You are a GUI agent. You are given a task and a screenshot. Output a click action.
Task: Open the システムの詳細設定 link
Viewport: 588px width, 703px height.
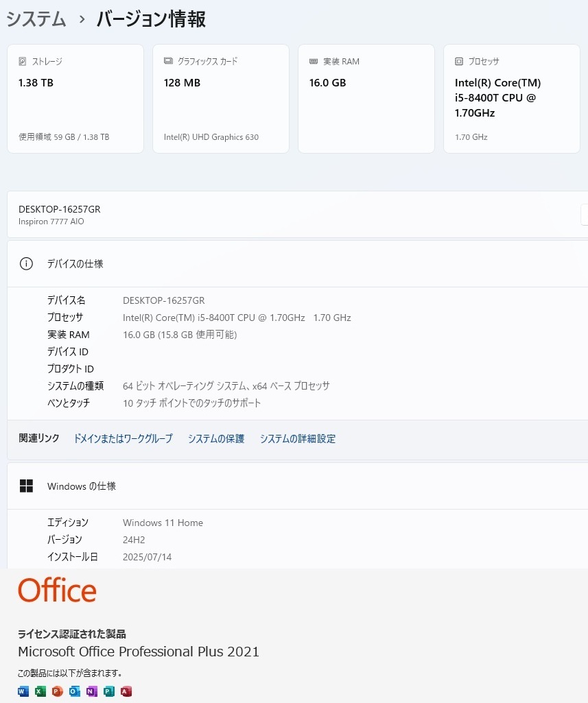tap(298, 438)
